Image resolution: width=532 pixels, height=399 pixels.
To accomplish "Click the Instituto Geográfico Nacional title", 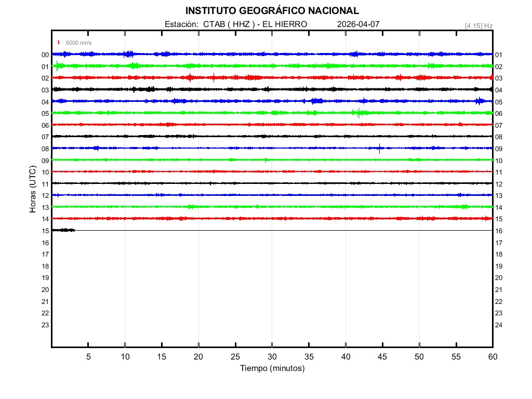I will pyautogui.click(x=272, y=11).
